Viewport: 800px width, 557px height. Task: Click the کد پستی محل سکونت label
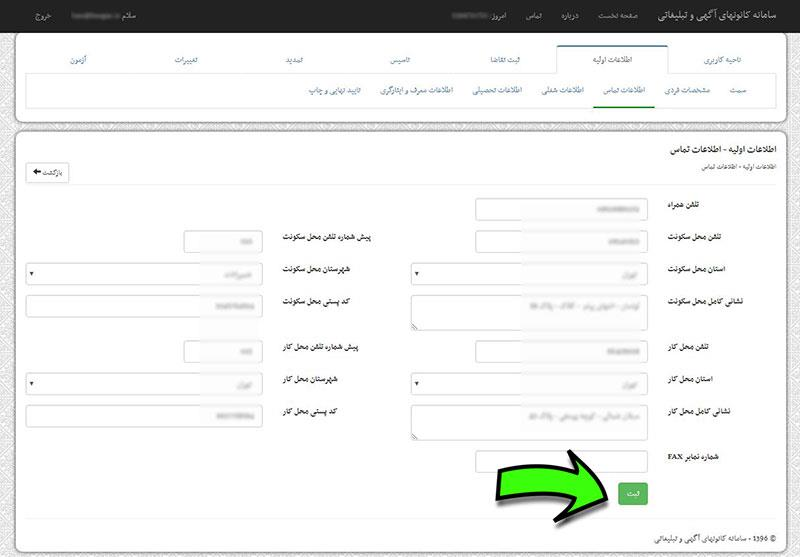[316, 301]
